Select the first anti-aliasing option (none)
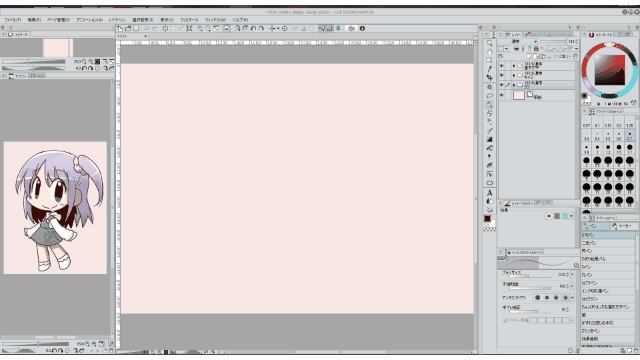This screenshot has width=640, height=360. pos(538,298)
